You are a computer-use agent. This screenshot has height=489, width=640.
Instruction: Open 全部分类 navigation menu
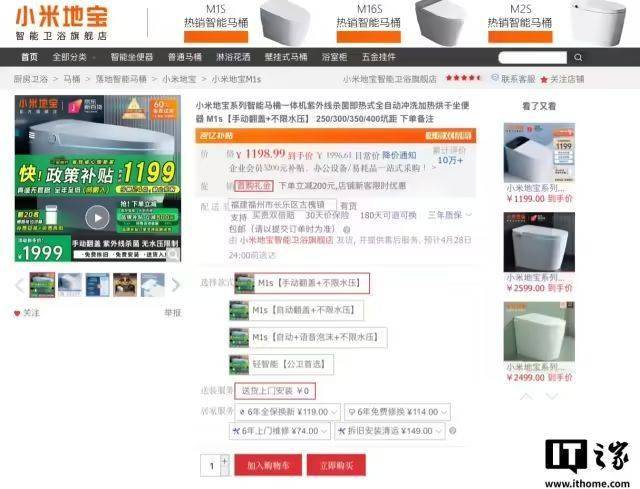coord(73,57)
